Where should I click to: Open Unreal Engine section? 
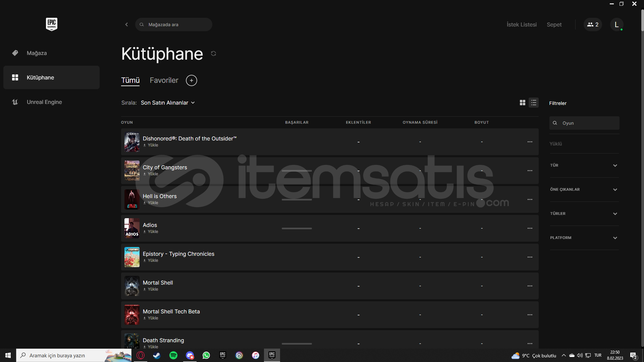click(x=51, y=102)
